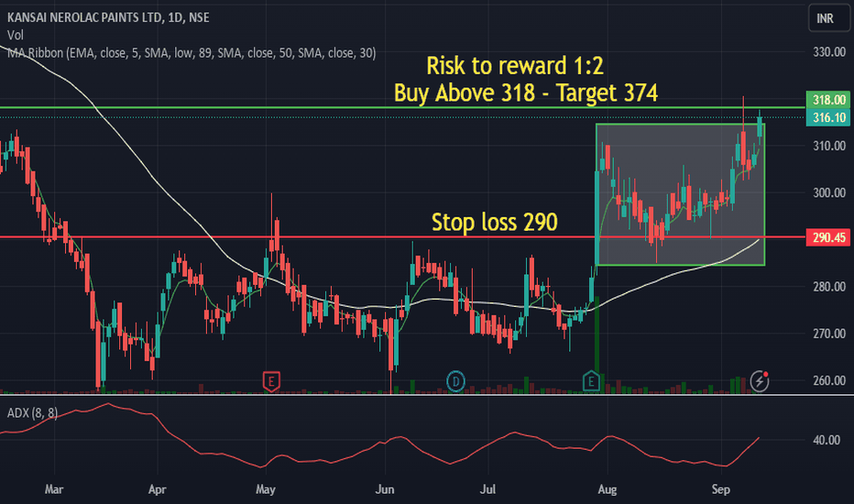Image resolution: width=854 pixels, height=504 pixels.
Task: Click the Sep date label
Action: click(720, 489)
